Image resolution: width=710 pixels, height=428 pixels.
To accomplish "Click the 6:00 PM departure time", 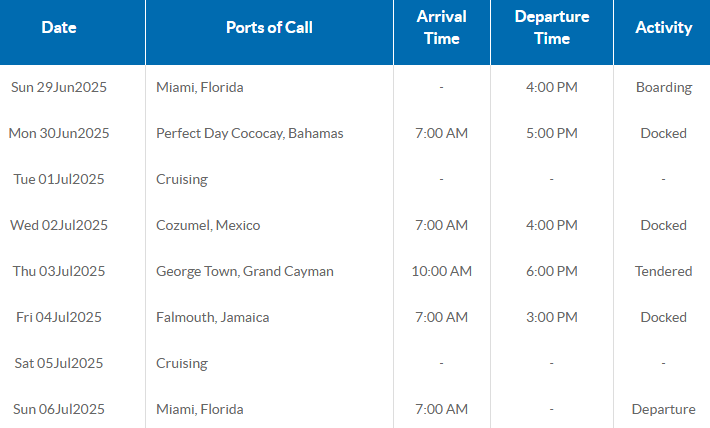I will (x=551, y=271).
